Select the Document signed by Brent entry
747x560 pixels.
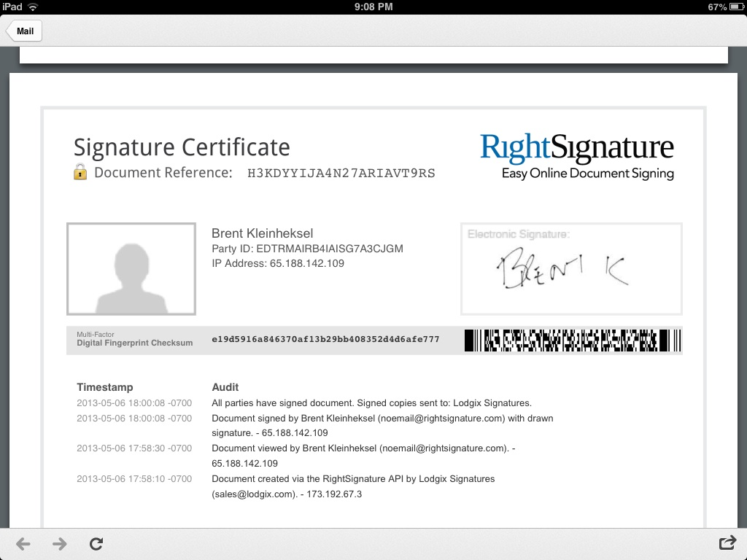click(382, 425)
